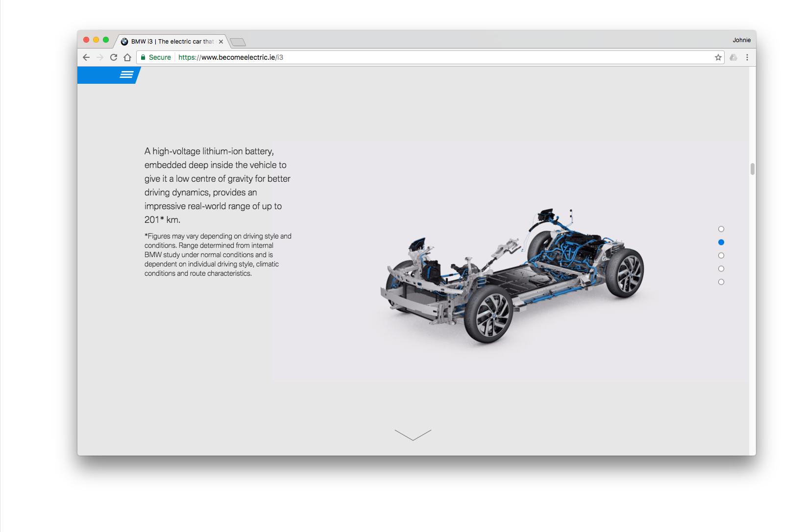
Task: Select fourth slide navigation dot
Action: (721, 268)
